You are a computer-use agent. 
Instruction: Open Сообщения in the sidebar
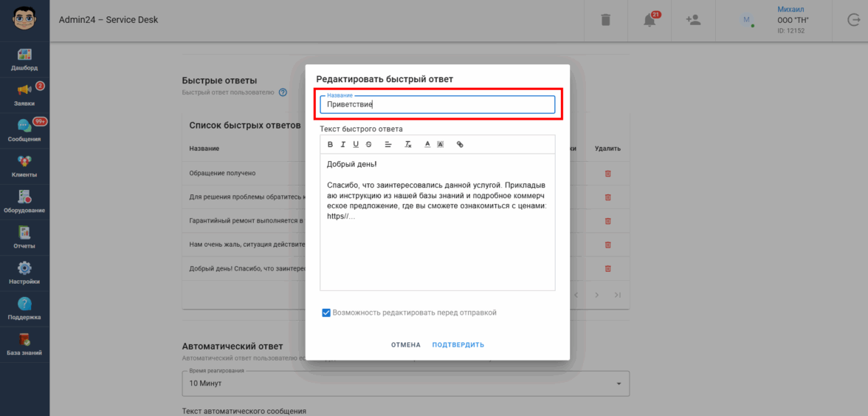pos(24,131)
